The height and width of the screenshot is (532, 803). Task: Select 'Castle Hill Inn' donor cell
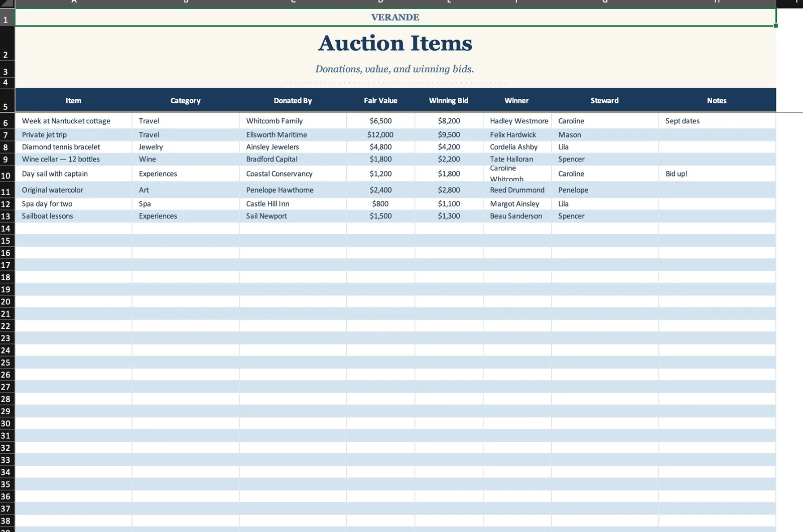tap(293, 204)
